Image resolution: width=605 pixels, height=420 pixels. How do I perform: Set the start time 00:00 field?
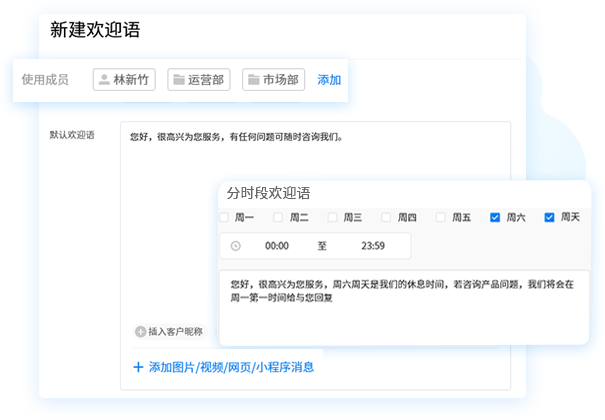[x=277, y=246]
